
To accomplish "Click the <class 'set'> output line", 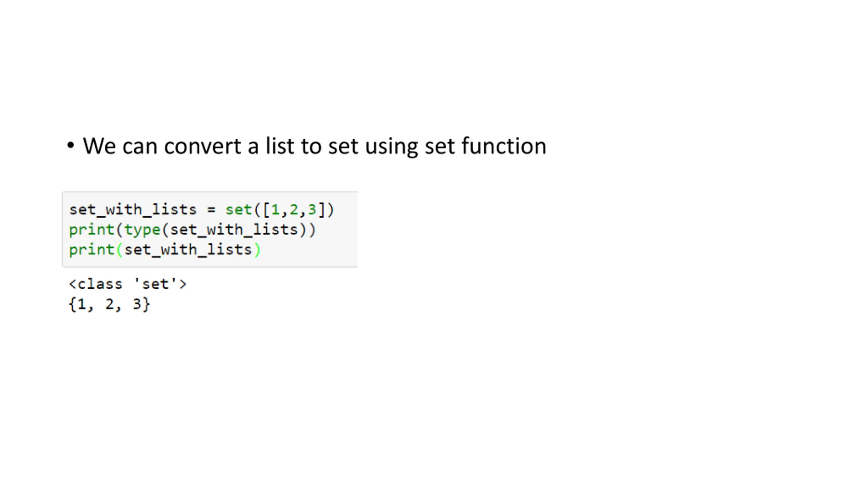I will pos(128,284).
